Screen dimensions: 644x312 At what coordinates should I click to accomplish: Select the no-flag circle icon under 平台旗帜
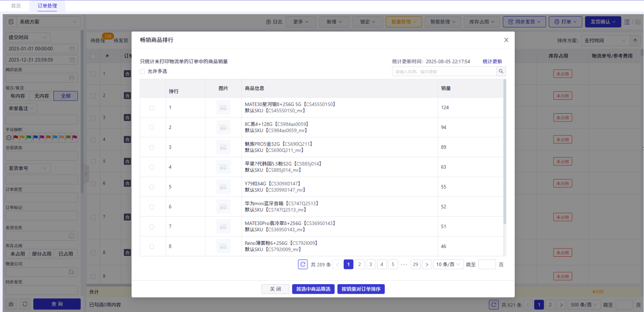pyautogui.click(x=9, y=138)
